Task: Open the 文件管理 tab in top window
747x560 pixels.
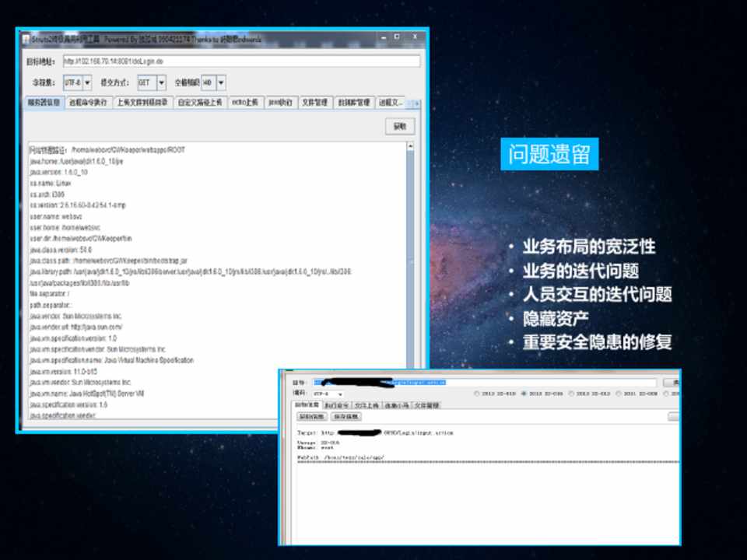Action: pos(314,103)
